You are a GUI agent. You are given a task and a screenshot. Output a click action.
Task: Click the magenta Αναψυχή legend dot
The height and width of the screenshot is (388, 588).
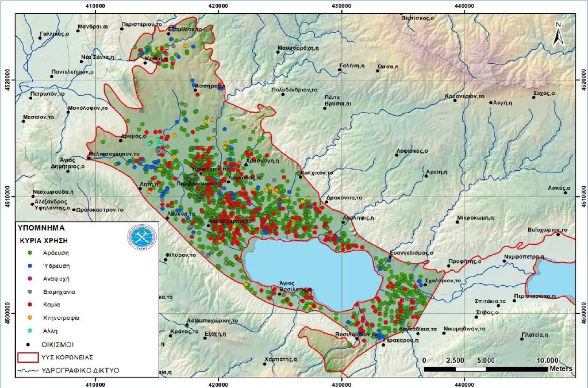pyautogui.click(x=30, y=278)
